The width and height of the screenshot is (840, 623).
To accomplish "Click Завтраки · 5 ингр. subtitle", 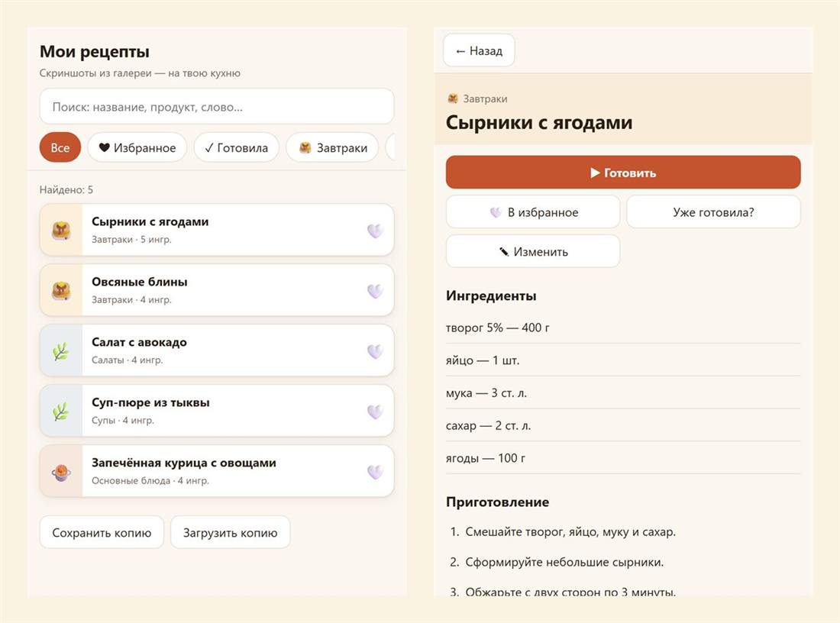I will point(131,240).
